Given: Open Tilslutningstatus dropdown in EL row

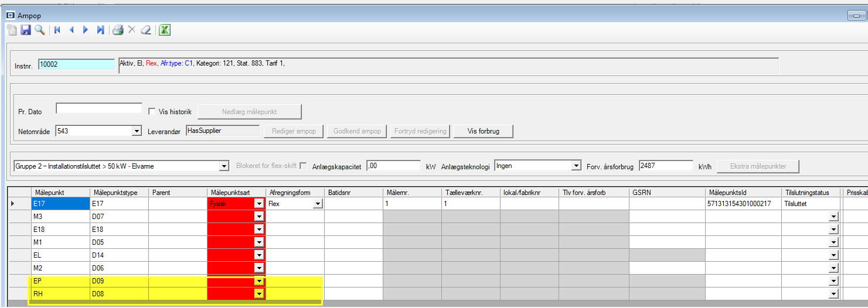Looking at the screenshot, I should [x=834, y=255].
